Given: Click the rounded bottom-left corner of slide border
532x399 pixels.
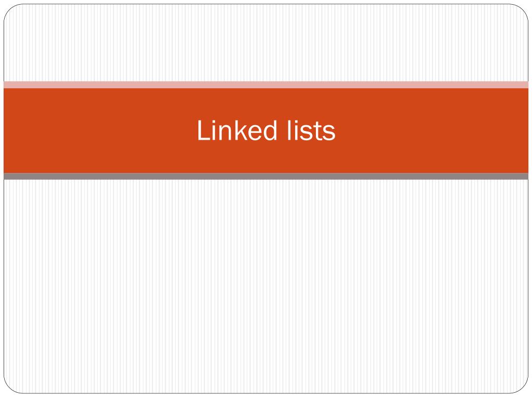Looking at the screenshot, I should click(x=9, y=388).
